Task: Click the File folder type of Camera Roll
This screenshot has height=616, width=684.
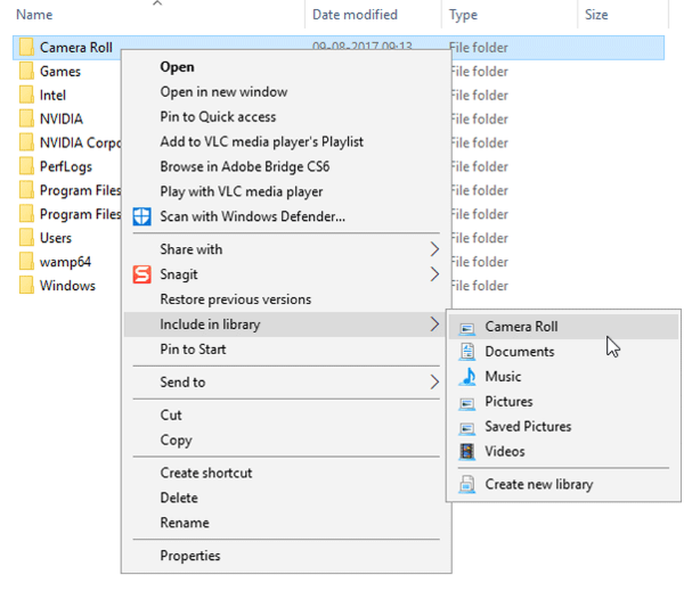Action: coord(479,48)
